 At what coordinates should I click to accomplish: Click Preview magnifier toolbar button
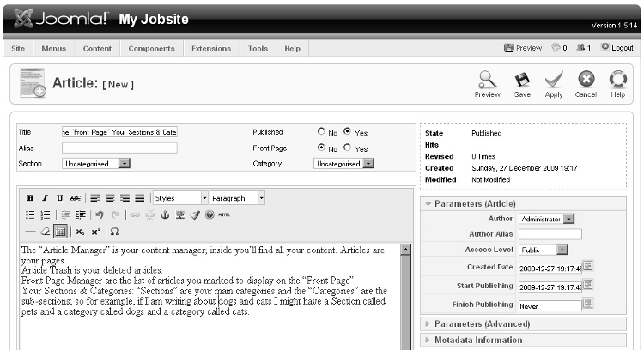[x=488, y=84]
